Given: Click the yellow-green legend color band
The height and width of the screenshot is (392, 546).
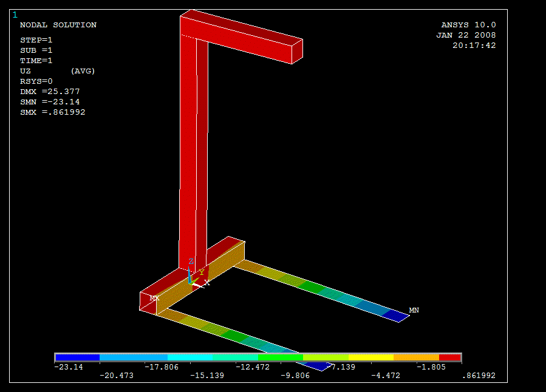Looking at the screenshot, I should [326, 357].
